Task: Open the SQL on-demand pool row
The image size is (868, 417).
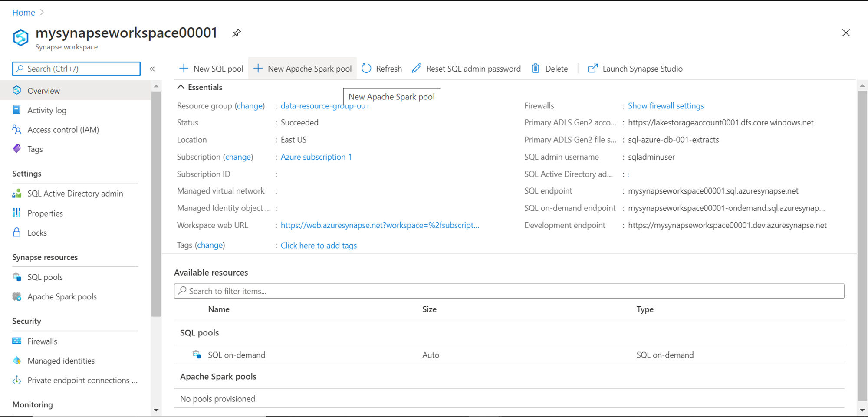Action: tap(237, 355)
